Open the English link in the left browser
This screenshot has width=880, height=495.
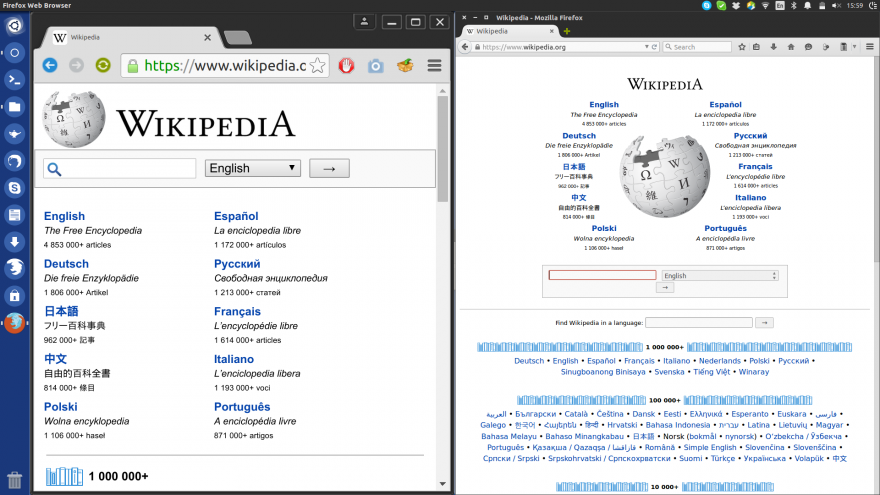[65, 216]
